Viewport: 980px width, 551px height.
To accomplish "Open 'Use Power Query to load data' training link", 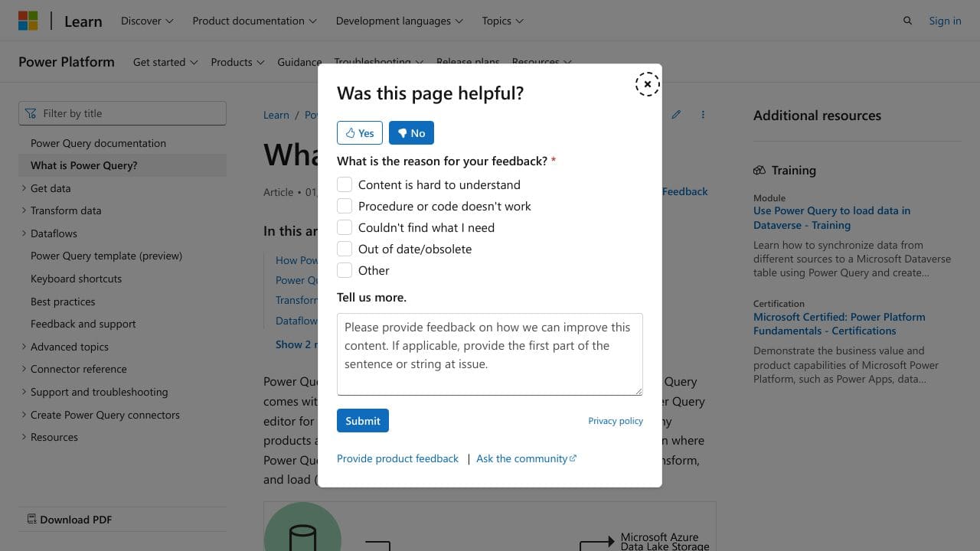I will click(831, 218).
